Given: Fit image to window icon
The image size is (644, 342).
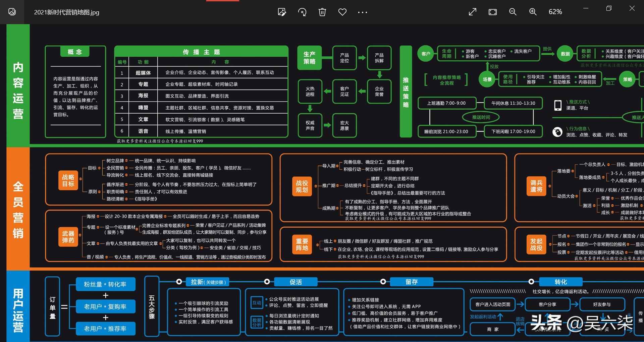Looking at the screenshot, I should click(493, 12).
